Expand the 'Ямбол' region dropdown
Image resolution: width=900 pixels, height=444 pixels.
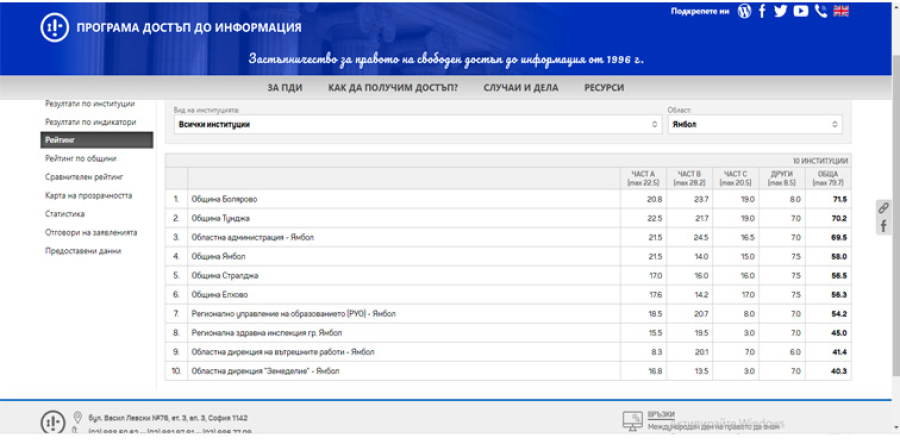click(x=754, y=125)
